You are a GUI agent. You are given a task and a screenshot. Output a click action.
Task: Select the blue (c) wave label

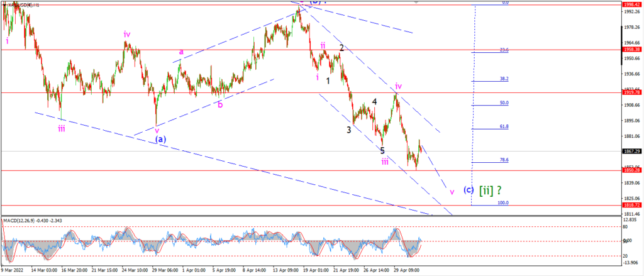pyautogui.click(x=469, y=190)
